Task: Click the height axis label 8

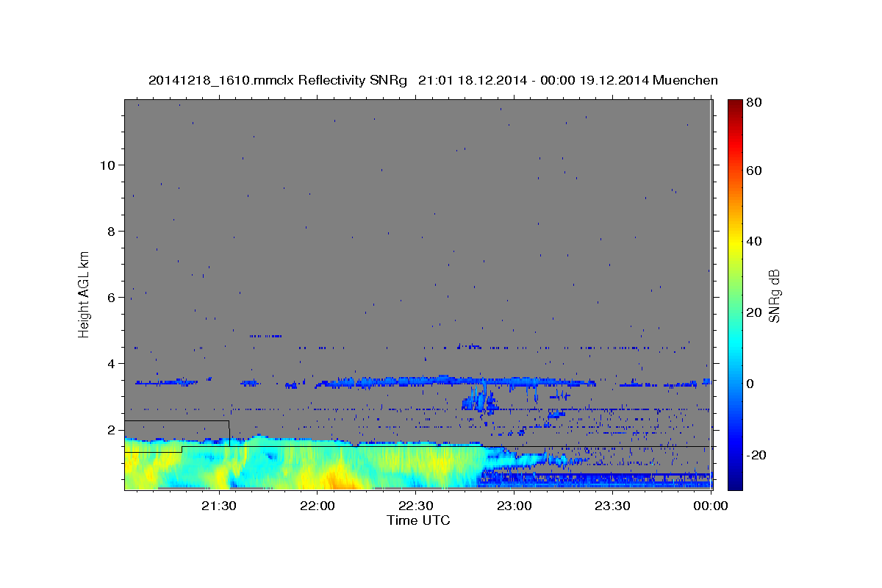Action: coord(112,231)
